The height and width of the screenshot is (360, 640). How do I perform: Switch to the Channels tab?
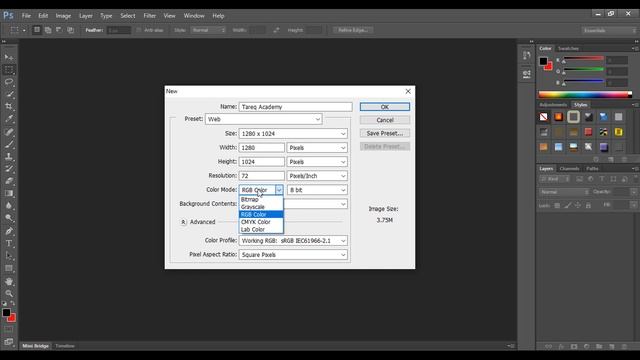pos(569,169)
